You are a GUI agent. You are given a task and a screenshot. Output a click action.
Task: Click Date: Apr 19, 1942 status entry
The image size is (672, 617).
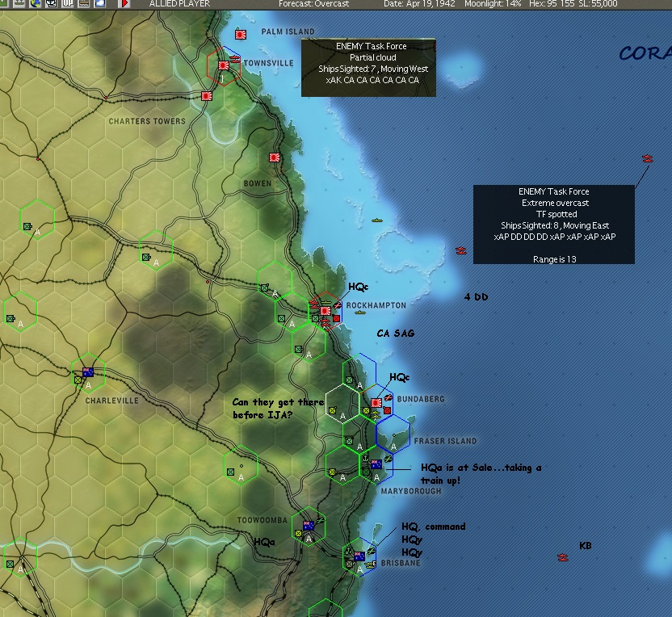419,4
